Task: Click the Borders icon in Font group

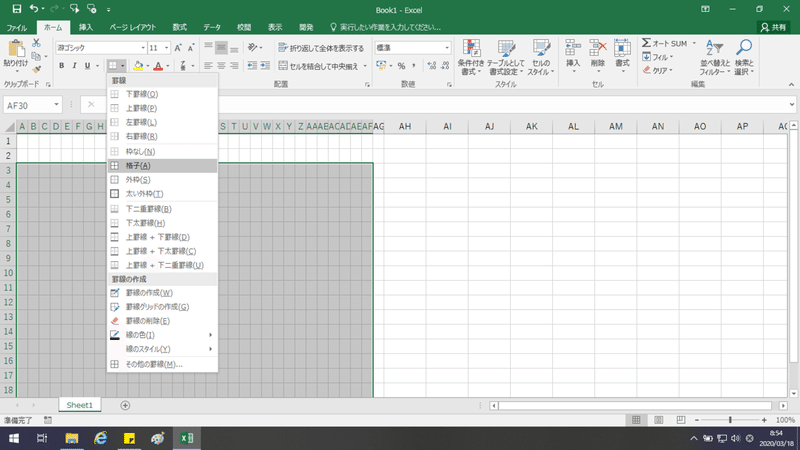Action: point(113,66)
